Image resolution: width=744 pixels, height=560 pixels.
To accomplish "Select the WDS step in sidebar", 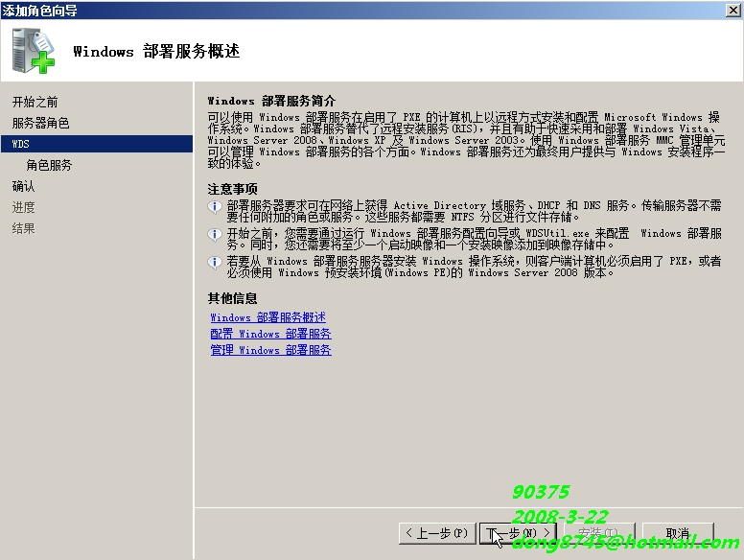I will (97, 144).
